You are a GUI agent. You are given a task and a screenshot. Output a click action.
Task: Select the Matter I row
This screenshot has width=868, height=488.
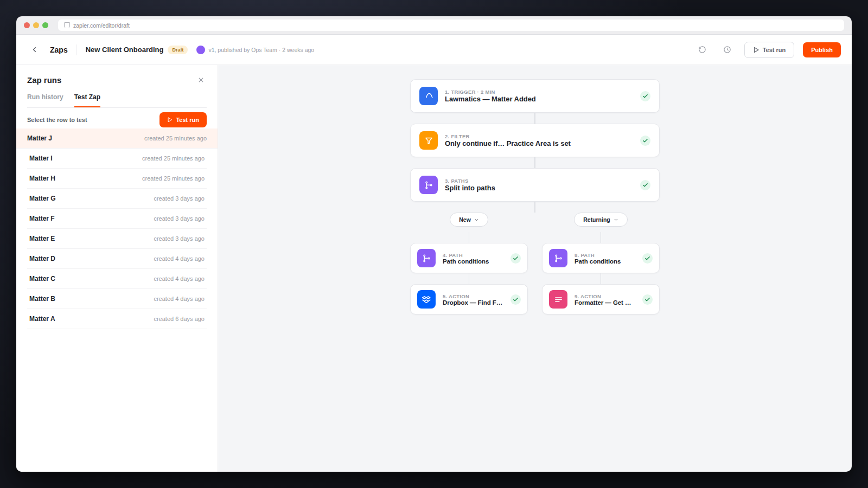[x=117, y=158]
